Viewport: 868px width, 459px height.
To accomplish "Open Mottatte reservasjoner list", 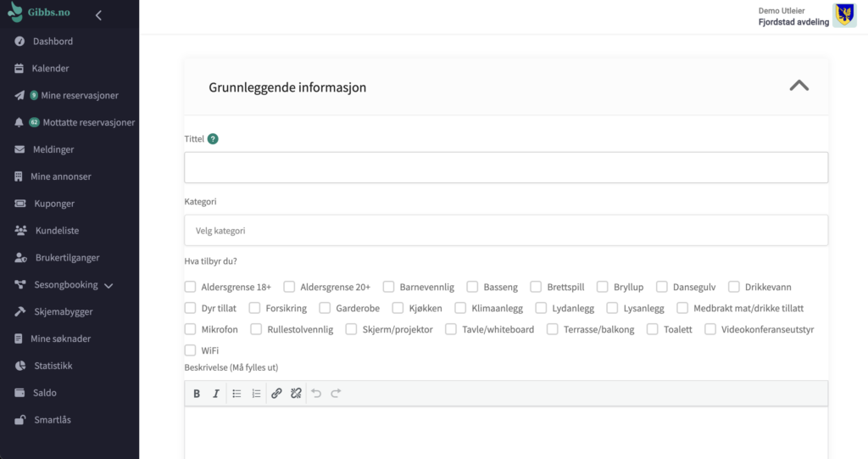I will coord(88,122).
